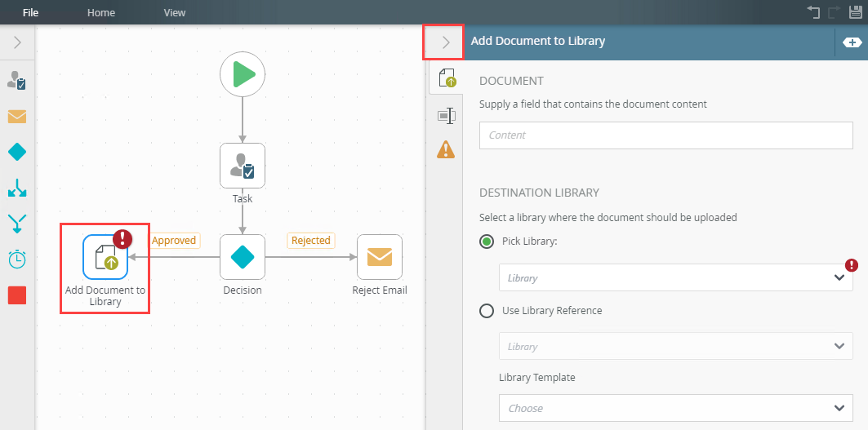Expand the Library Template Choose dropdown
Image resolution: width=868 pixels, height=430 pixels.
pos(675,408)
